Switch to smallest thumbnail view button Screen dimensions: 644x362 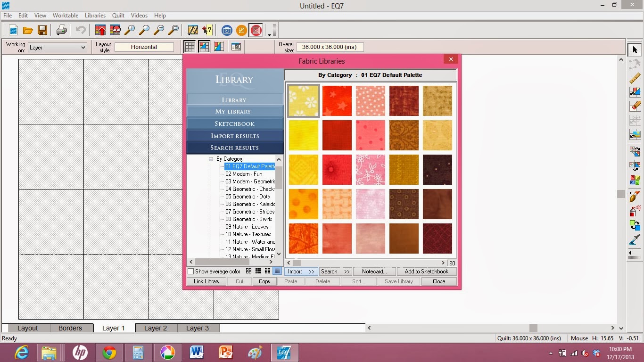pos(277,271)
